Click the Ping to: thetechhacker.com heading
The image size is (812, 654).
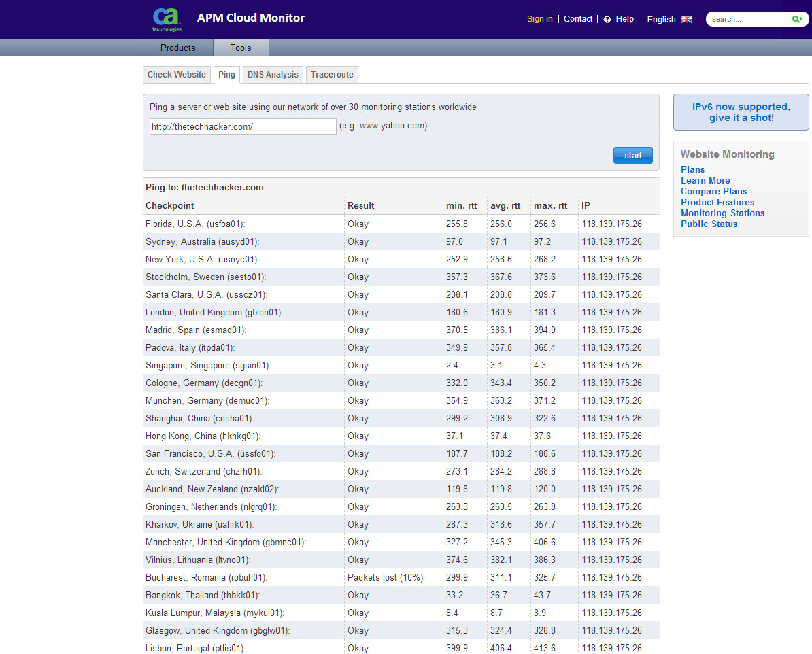[x=205, y=188]
